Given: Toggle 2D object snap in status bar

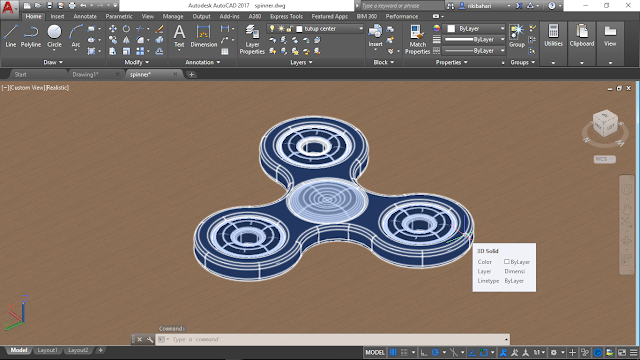Looking at the screenshot, I should coord(484,352).
